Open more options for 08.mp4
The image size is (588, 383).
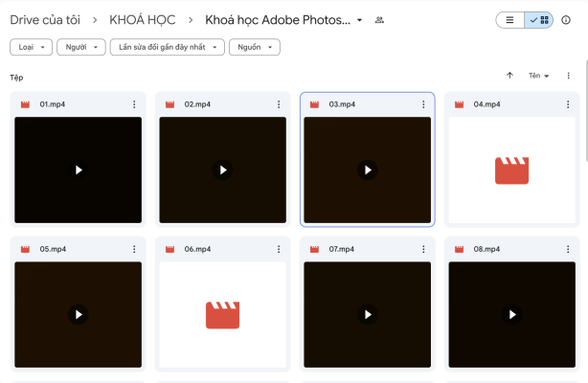(568, 249)
